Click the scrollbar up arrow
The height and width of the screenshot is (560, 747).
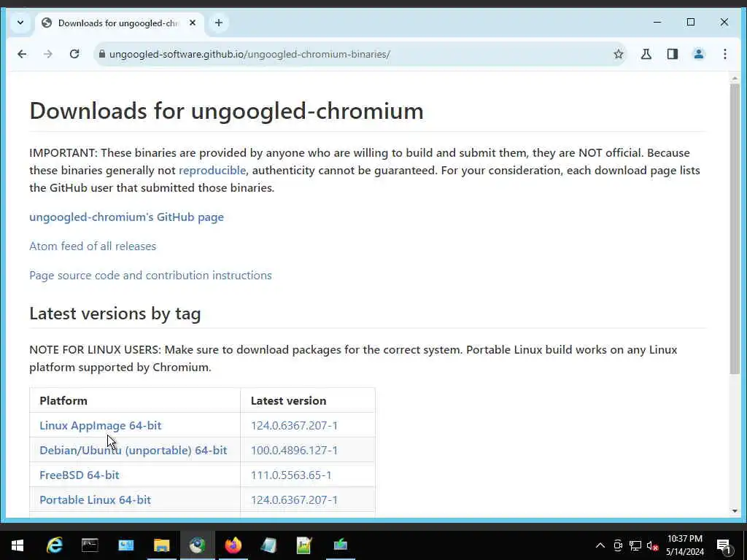click(x=735, y=78)
